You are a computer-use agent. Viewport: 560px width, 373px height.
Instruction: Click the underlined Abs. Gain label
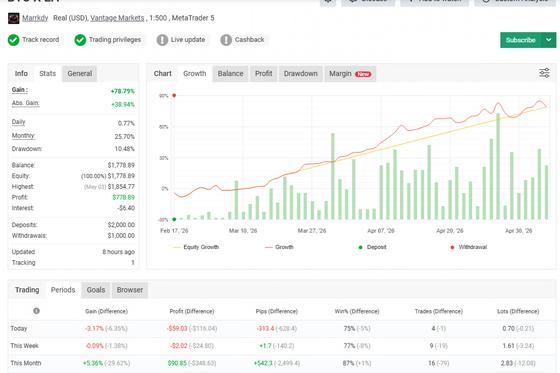pos(25,103)
